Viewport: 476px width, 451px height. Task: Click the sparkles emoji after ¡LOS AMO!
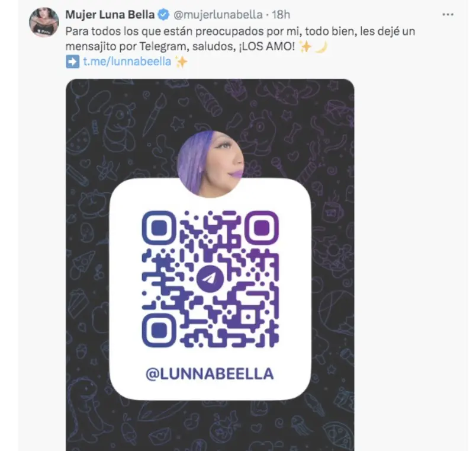click(305, 47)
